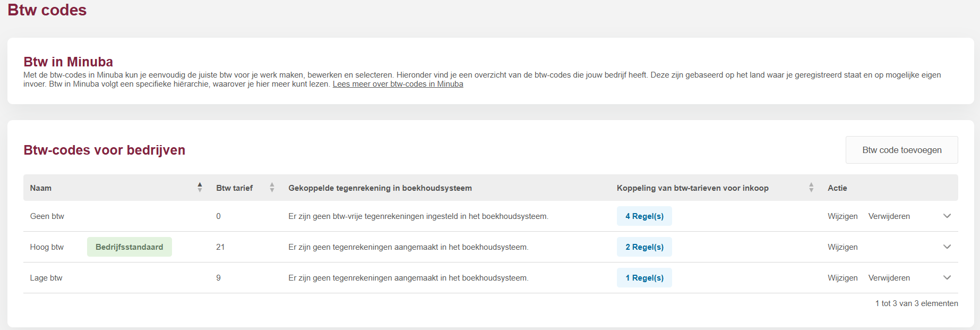Viewport: 980px width, 330px height.
Task: Click the Bedrijfsstandaard label badge
Action: pyautogui.click(x=129, y=247)
